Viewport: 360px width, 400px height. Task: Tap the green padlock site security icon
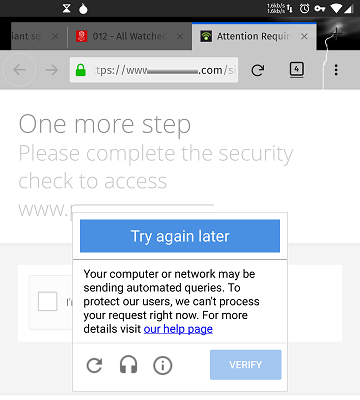point(81,70)
